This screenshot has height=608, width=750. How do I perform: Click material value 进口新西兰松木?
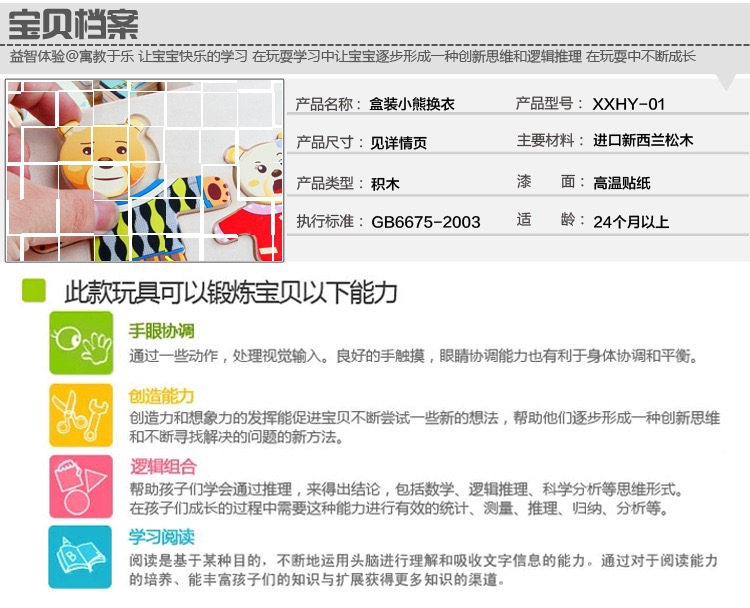[x=643, y=140]
